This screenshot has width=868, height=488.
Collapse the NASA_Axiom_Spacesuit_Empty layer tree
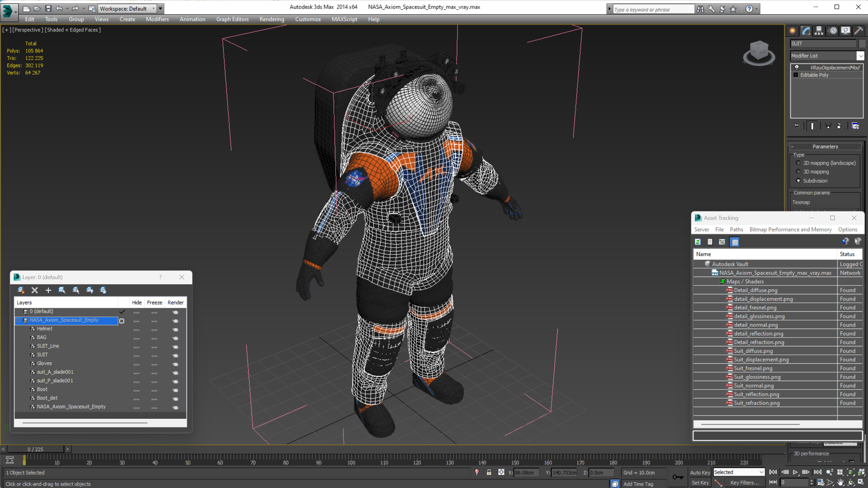(x=19, y=320)
